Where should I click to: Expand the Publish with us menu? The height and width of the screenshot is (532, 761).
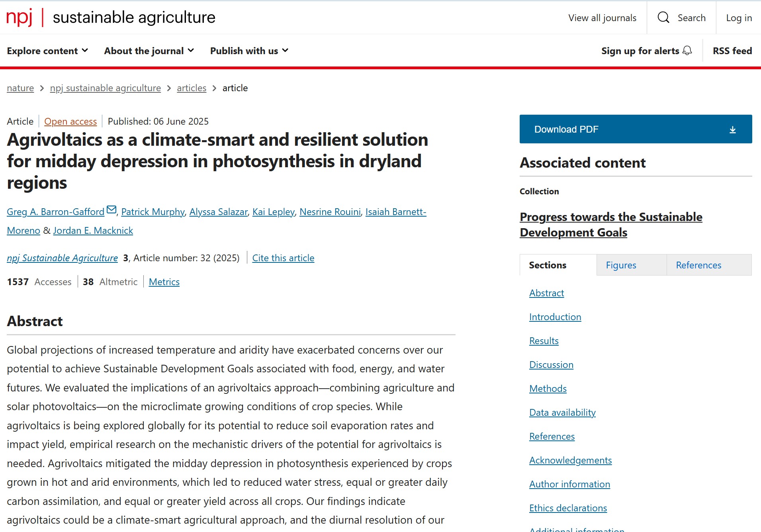(249, 51)
